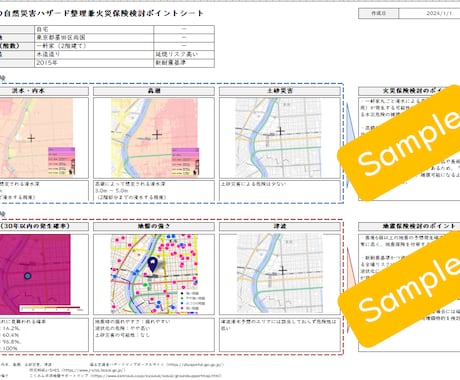Select the line 液状化の危険：やや高い
This screenshot has width=460, height=380.
[x=123, y=328]
